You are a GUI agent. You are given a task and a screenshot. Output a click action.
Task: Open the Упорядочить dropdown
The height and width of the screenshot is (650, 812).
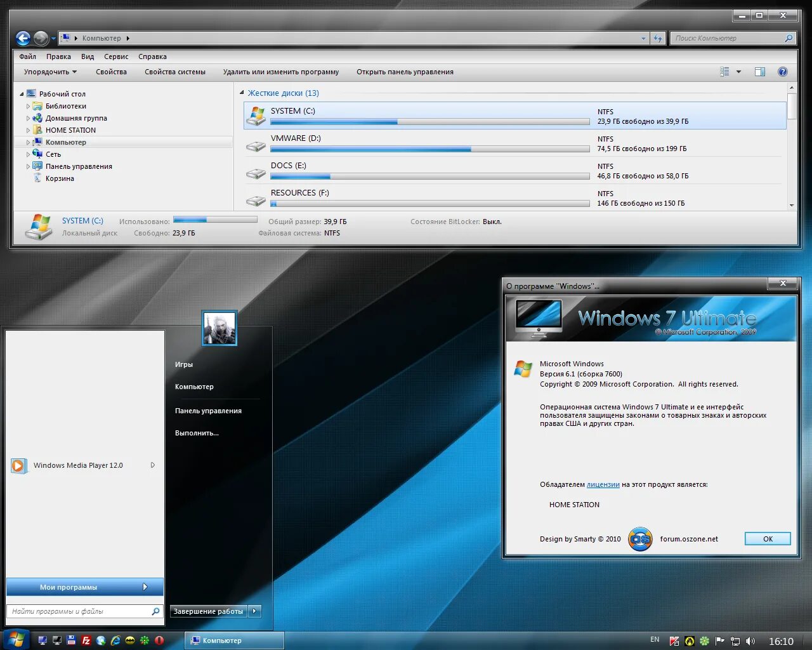[x=49, y=72]
